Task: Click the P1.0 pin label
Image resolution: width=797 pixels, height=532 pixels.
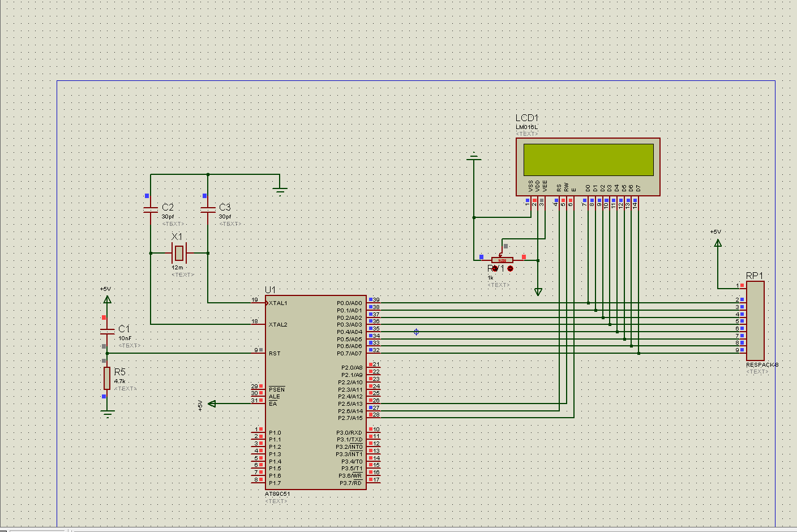Action: click(275, 433)
